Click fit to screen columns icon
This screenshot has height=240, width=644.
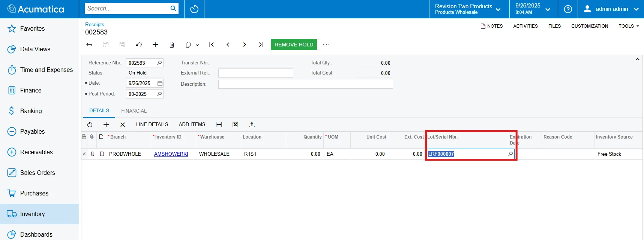click(219, 125)
